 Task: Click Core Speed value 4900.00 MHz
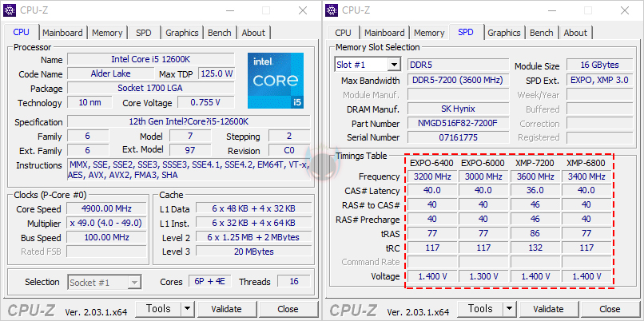pyautogui.click(x=106, y=208)
